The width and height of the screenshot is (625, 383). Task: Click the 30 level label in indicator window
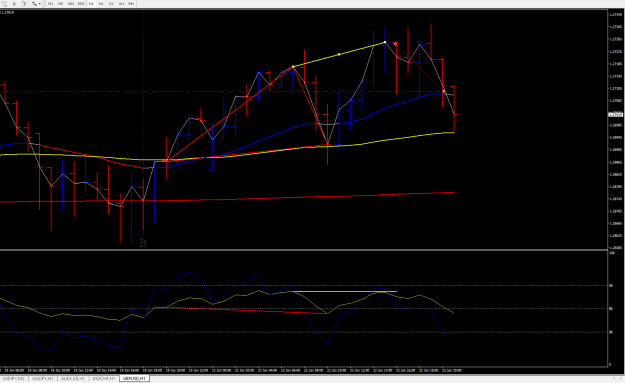point(611,332)
